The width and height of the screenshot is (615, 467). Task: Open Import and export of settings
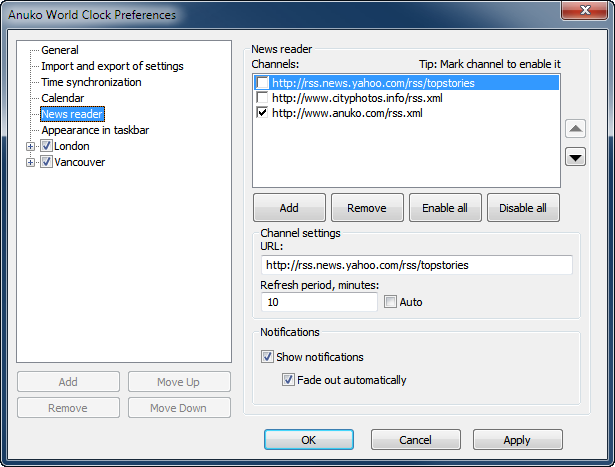(x=112, y=66)
